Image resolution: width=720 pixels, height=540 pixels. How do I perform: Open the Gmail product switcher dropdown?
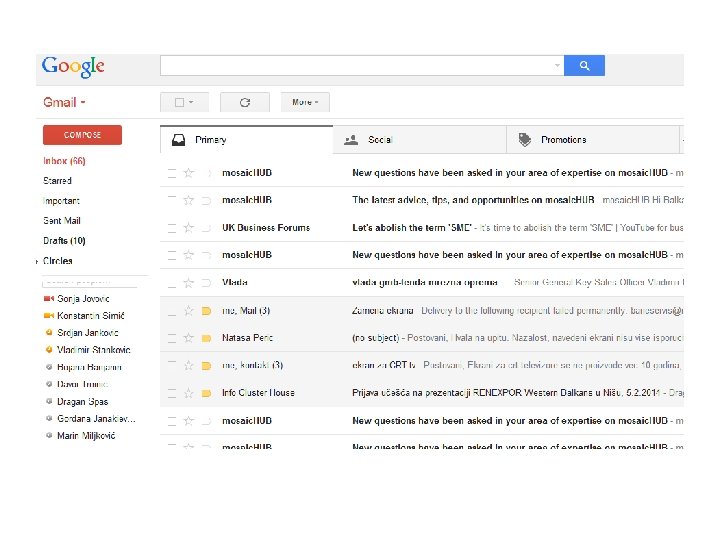64,102
